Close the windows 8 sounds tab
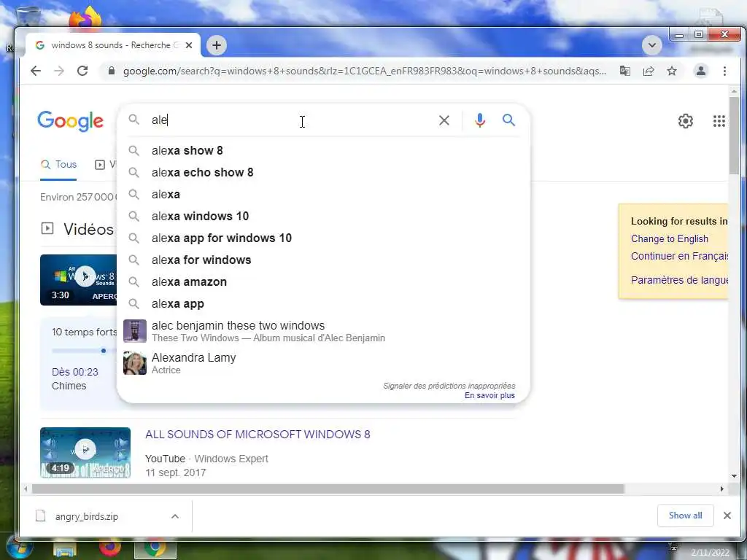Image resolution: width=747 pixels, height=560 pixels. [189, 45]
